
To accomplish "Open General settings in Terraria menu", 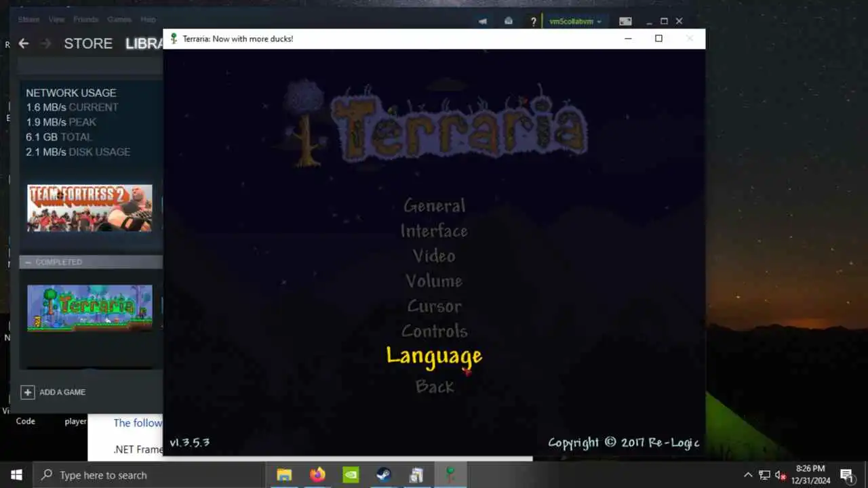I will click(434, 205).
